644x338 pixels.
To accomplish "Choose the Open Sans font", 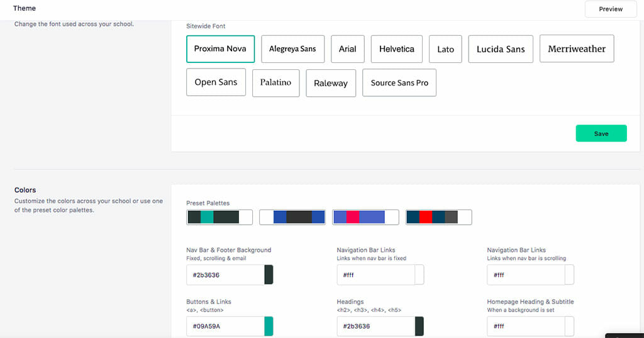I will (216, 82).
